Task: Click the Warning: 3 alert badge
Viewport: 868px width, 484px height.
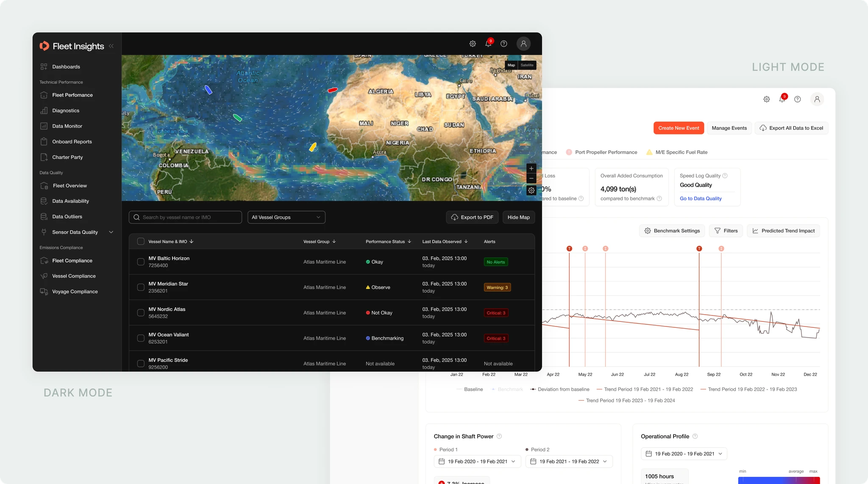Action: point(497,288)
